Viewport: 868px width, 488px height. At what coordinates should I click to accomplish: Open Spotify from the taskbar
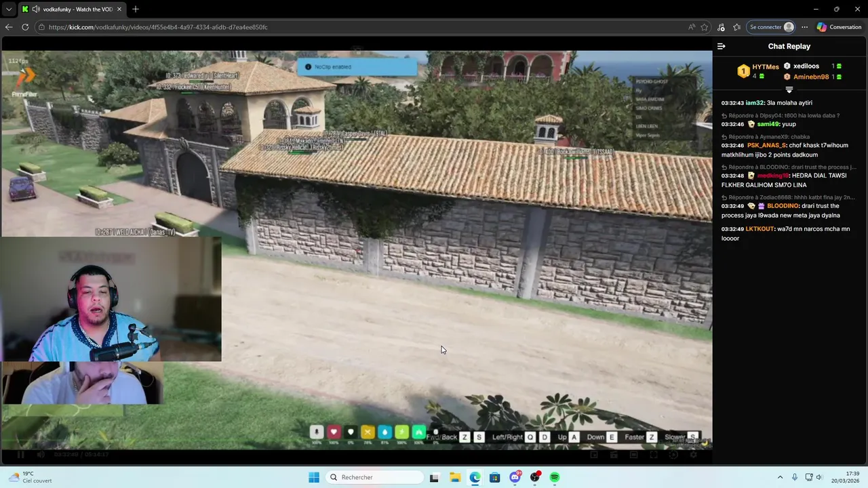click(555, 477)
